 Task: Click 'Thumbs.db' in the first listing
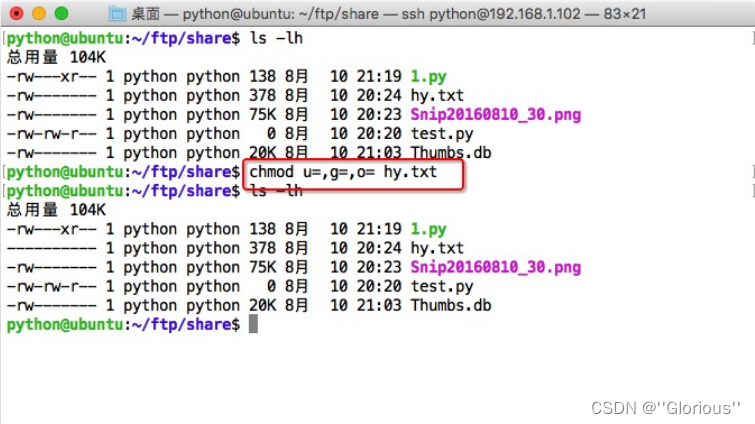451,153
